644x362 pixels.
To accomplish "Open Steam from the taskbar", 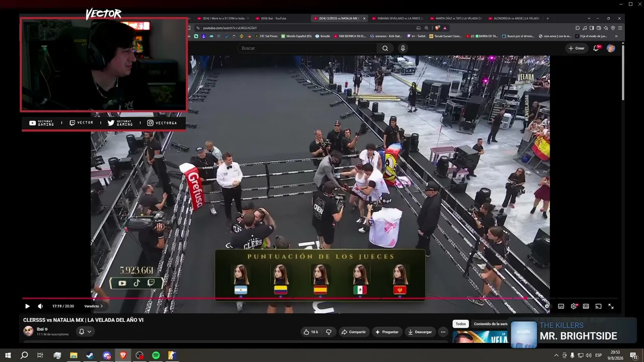I will [90, 355].
